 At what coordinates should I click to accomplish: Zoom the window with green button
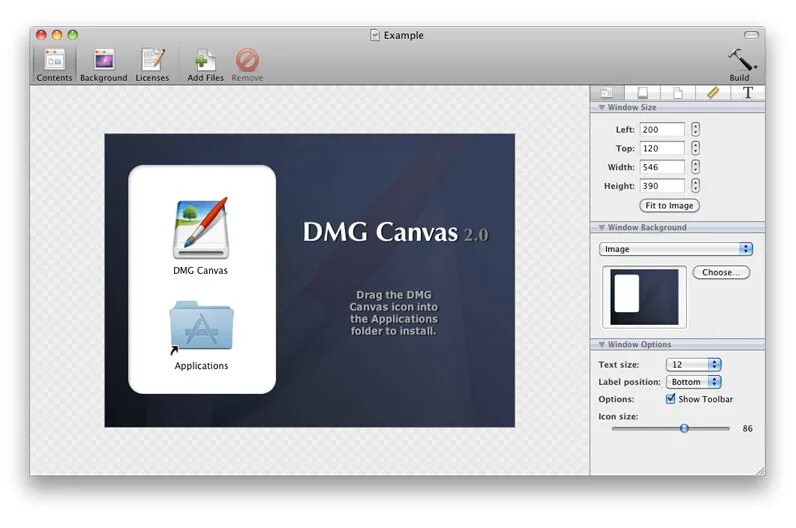pos(73,35)
